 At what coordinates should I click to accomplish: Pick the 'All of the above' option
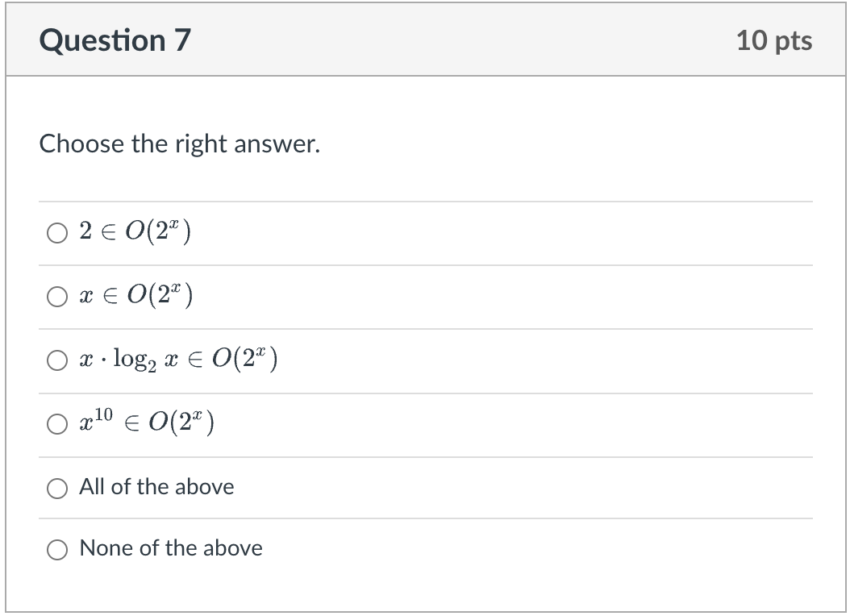pos(56,487)
